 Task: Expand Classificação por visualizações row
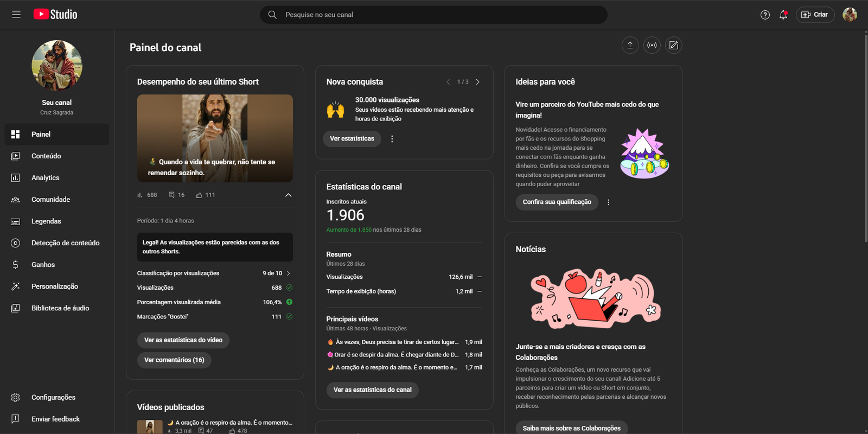(x=288, y=273)
